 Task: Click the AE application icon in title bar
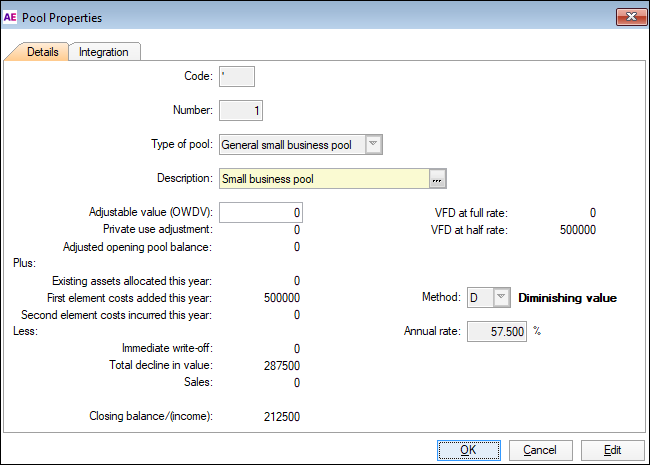tap(11, 17)
